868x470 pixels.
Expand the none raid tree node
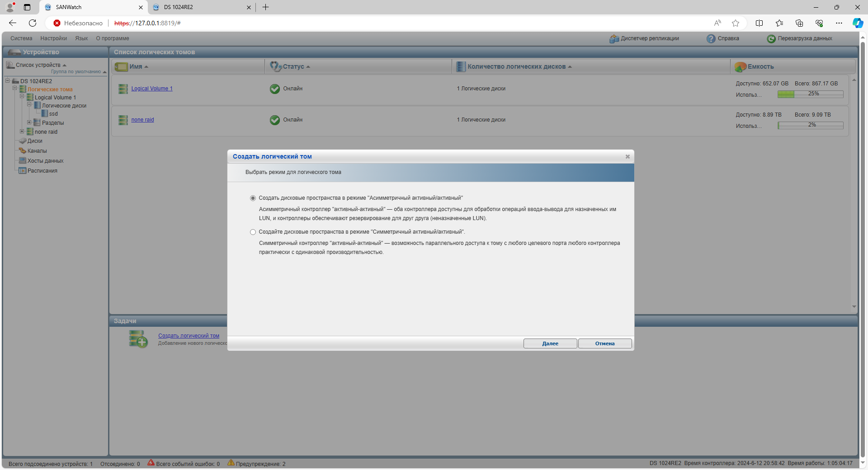22,131
